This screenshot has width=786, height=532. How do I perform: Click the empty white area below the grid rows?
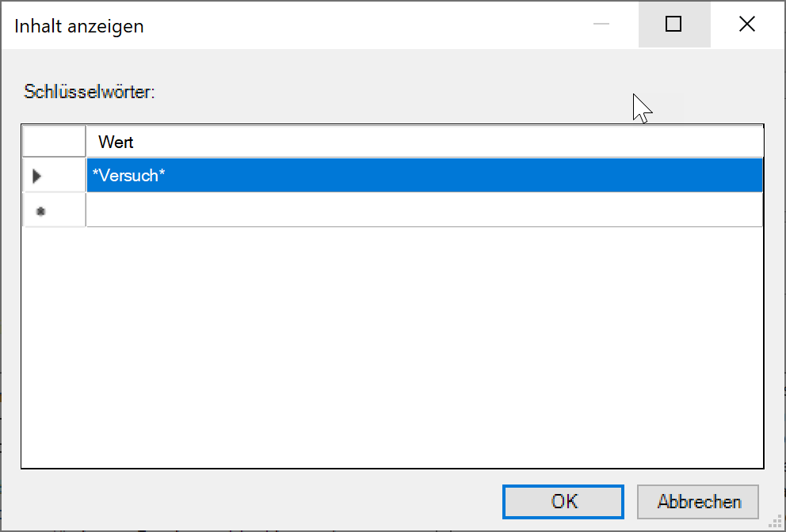pyautogui.click(x=392, y=348)
